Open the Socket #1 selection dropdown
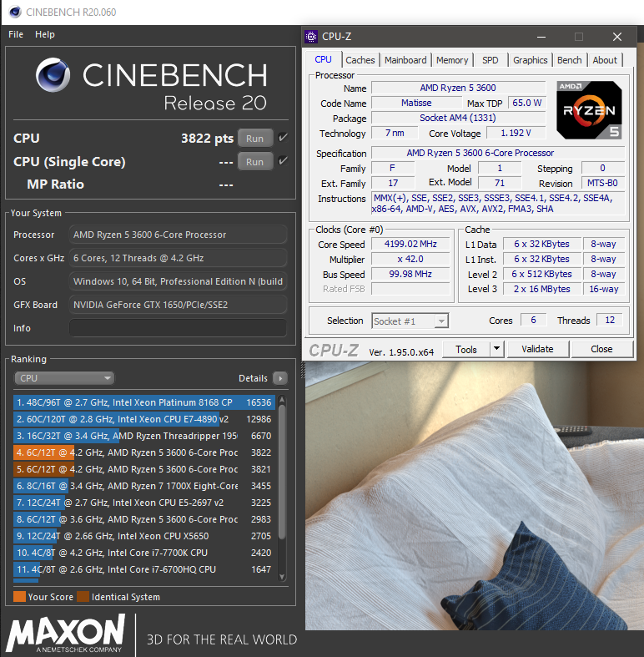The height and width of the screenshot is (657, 644). (x=410, y=321)
